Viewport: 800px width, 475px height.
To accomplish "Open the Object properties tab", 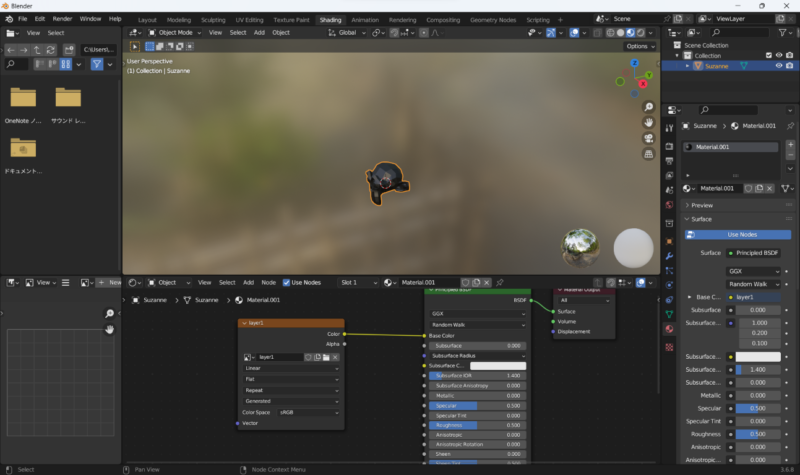I will [669, 241].
